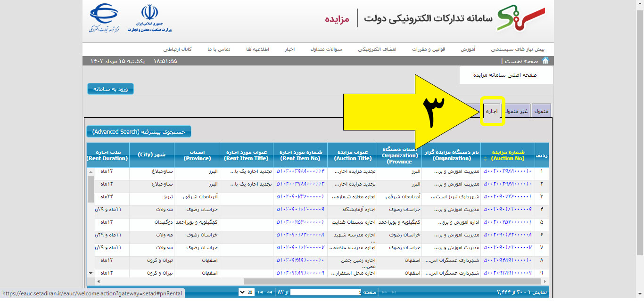This screenshot has height=301, width=644.
Task: Switch to the منقول tab
Action: click(x=541, y=112)
